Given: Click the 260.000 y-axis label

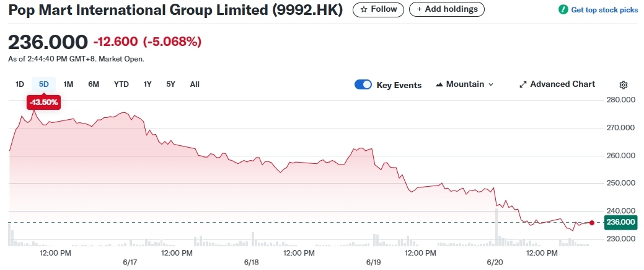Looking at the screenshot, I should pyautogui.click(x=622, y=156).
